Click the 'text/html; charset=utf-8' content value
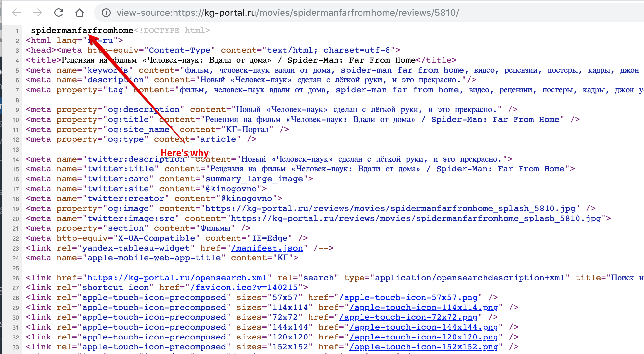The width and height of the screenshot is (644, 354). click(329, 50)
